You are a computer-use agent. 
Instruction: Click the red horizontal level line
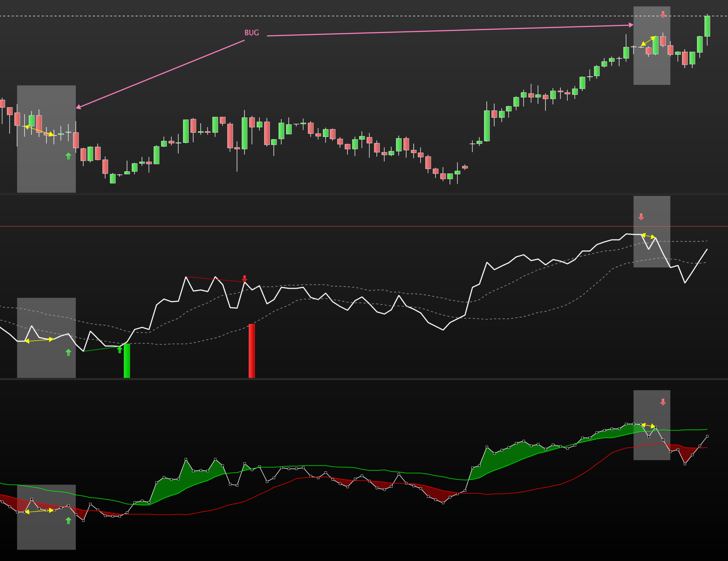(355, 226)
